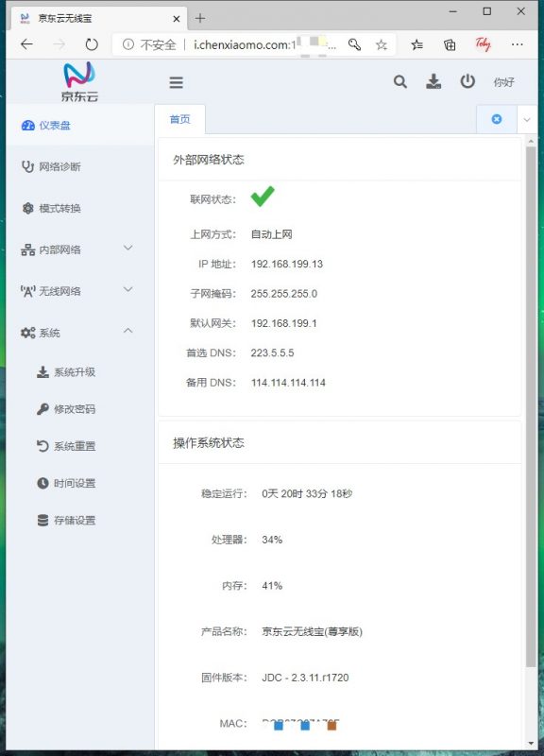Expand the 无线网络 sidebar section
The height and width of the screenshot is (756, 544).
point(77,291)
